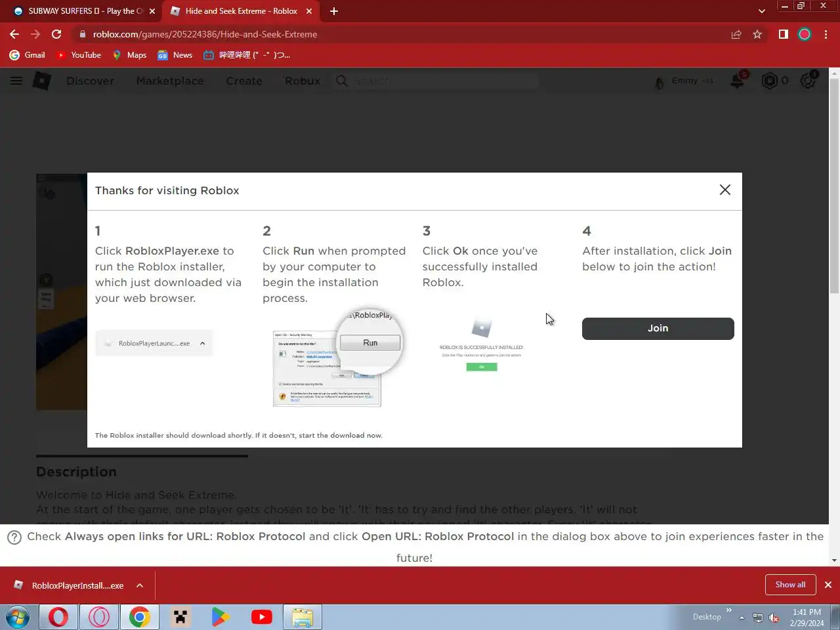View site information lock icon
The width and height of the screenshot is (840, 630).
pyautogui.click(x=82, y=34)
